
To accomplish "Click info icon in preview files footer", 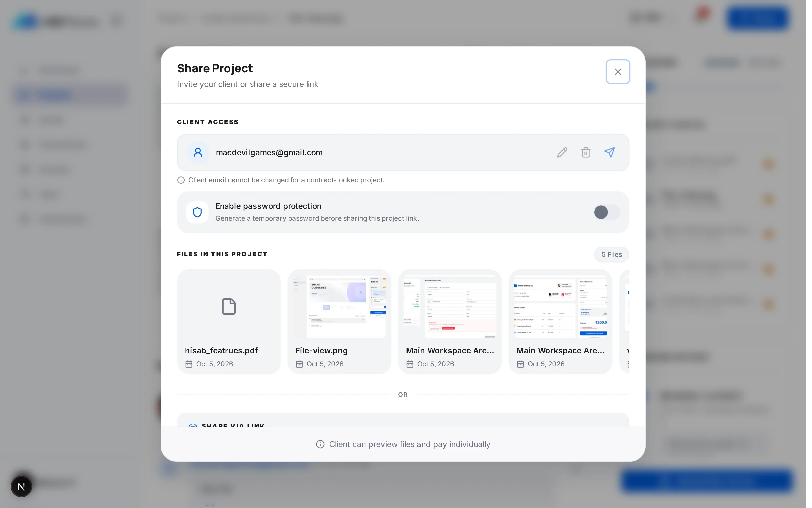I will tap(320, 444).
